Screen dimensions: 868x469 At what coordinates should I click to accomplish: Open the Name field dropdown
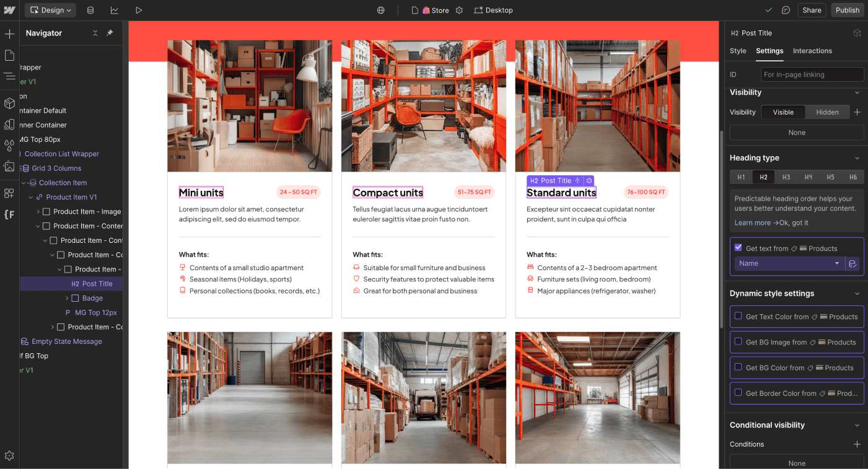788,263
